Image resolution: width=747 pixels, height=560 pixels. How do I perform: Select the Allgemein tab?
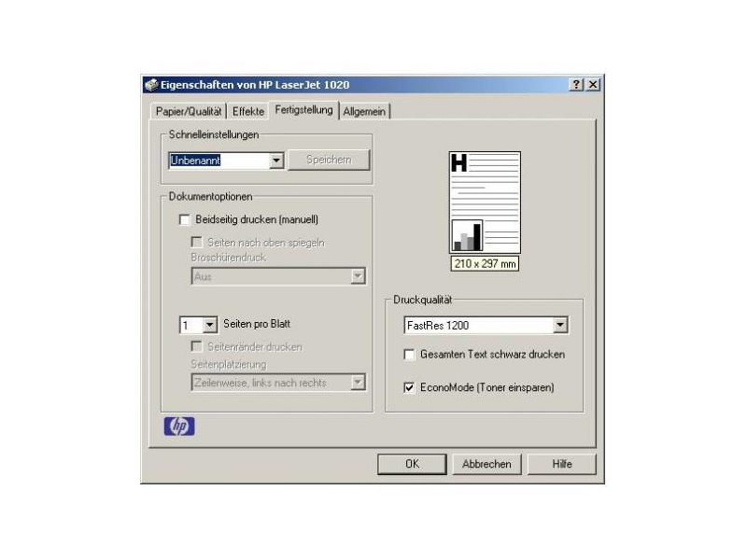[364, 111]
